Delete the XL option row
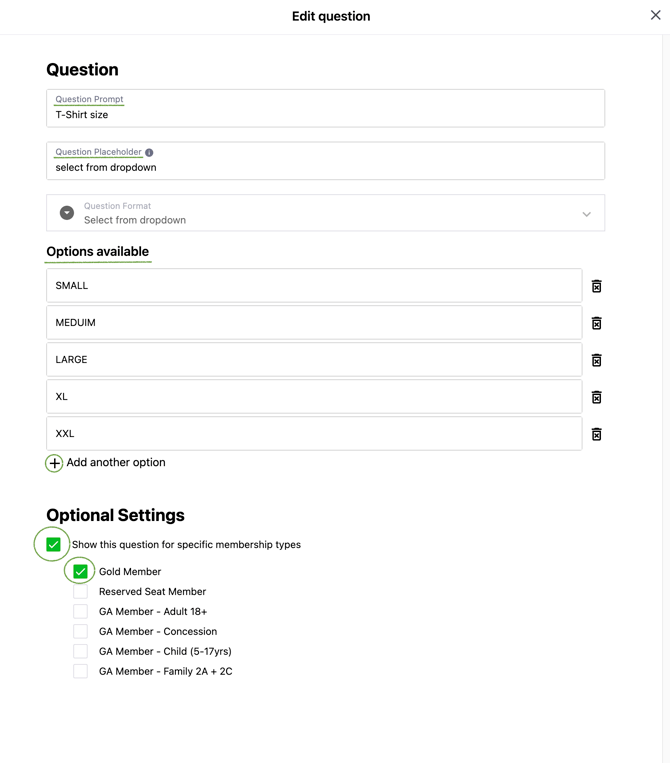The height and width of the screenshot is (763, 670). tap(596, 397)
